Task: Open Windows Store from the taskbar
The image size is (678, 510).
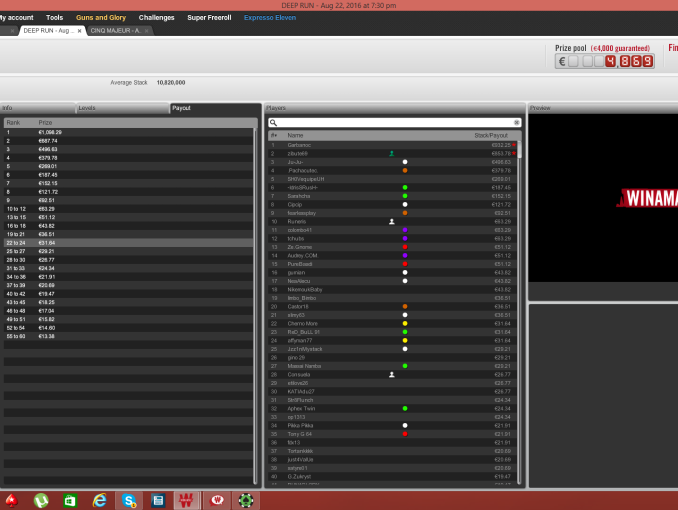Action: (70, 500)
